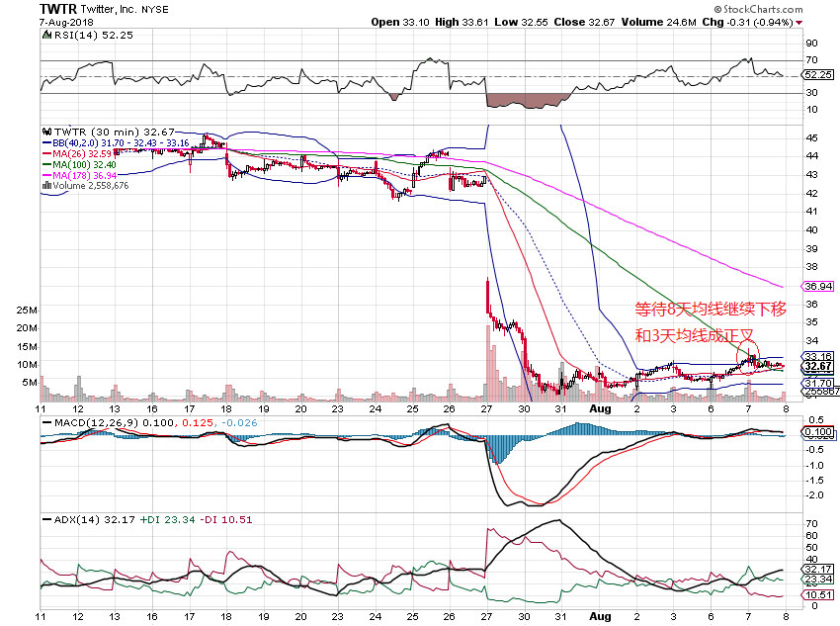840x626 pixels.
Task: Click the 32.67 last price tag
Action: click(818, 367)
